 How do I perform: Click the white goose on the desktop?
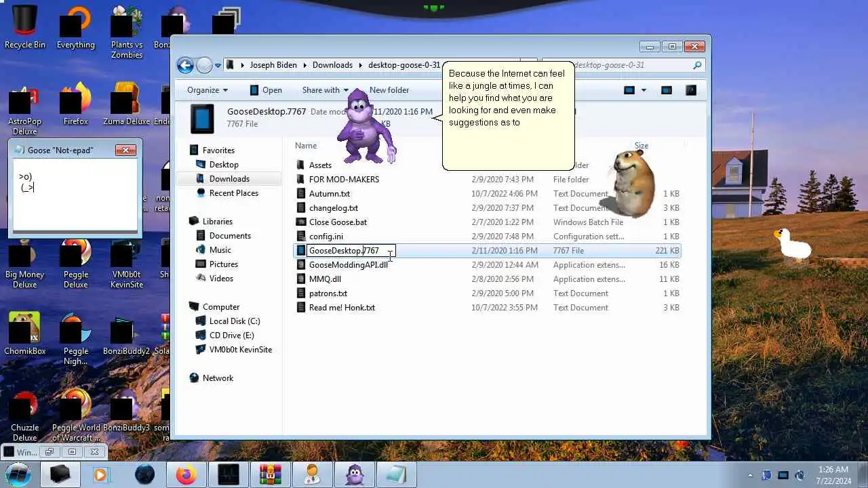[x=792, y=244]
